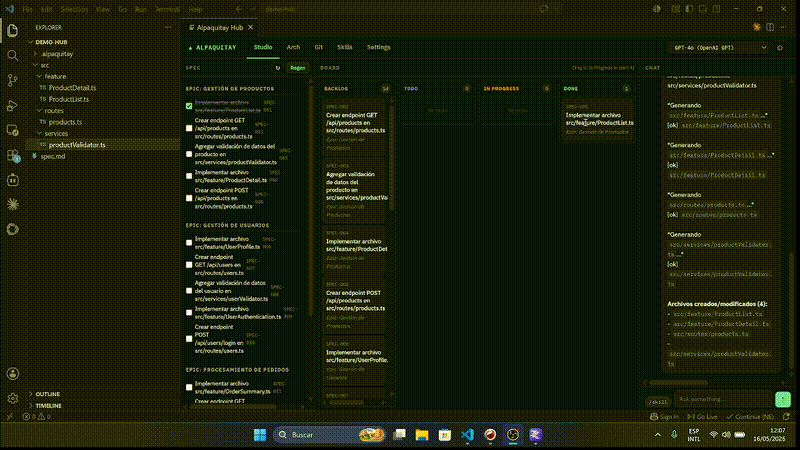Check 'Crear endpoint GET /api/users' task
Screen dimensions: 800x450
pyautogui.click(x=189, y=265)
